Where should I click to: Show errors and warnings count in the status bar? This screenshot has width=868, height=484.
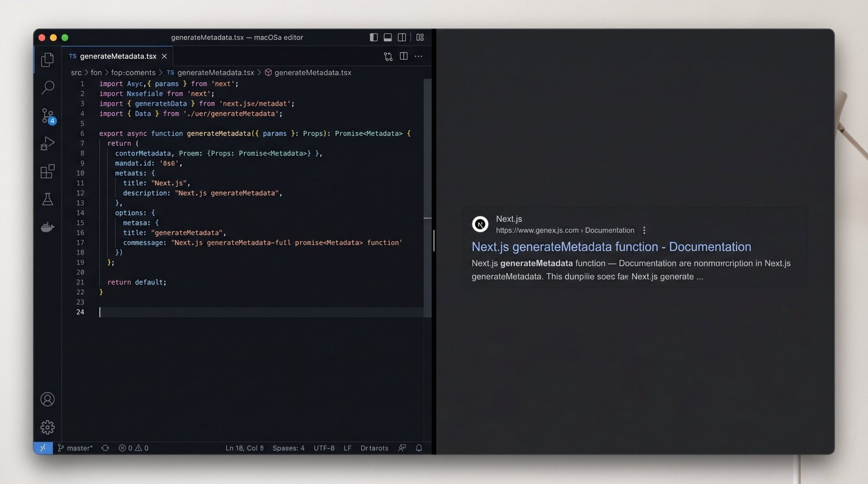pyautogui.click(x=133, y=448)
